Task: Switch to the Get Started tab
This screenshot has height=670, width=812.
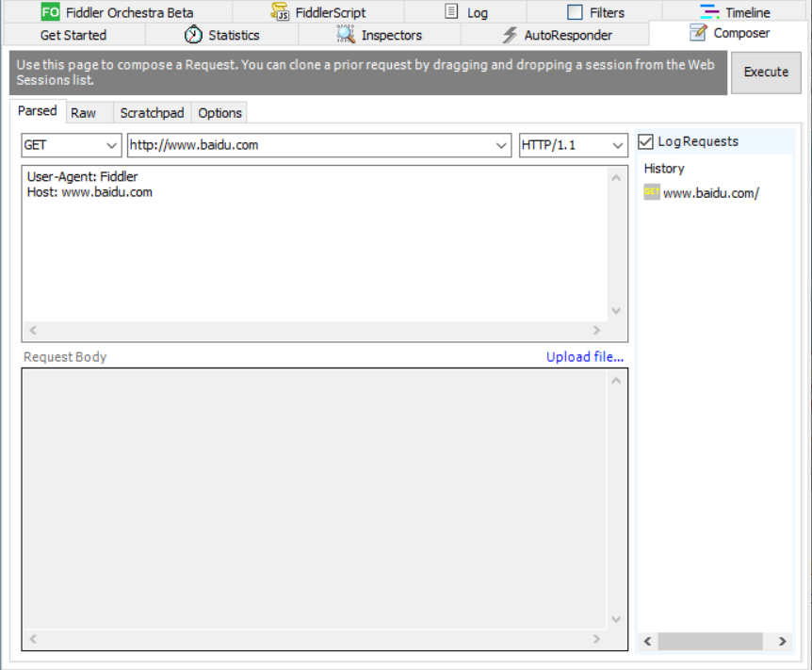Action: pos(74,35)
